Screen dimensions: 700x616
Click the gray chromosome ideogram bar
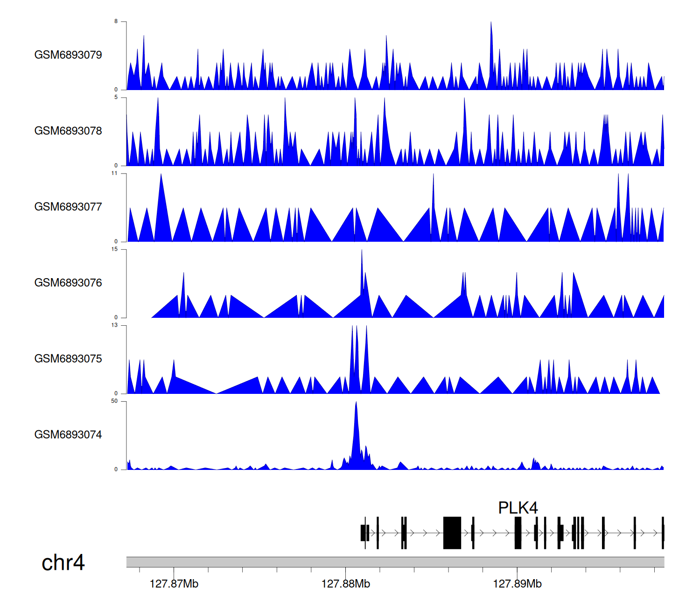pyautogui.click(x=395, y=562)
